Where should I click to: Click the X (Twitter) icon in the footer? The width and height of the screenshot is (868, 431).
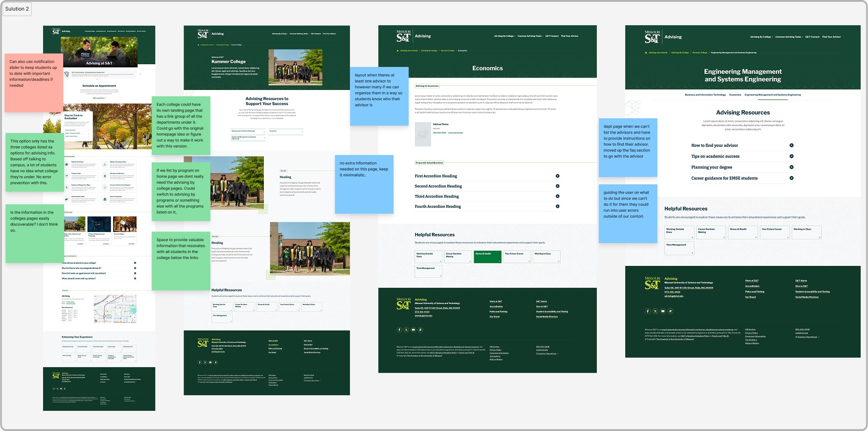click(x=406, y=330)
